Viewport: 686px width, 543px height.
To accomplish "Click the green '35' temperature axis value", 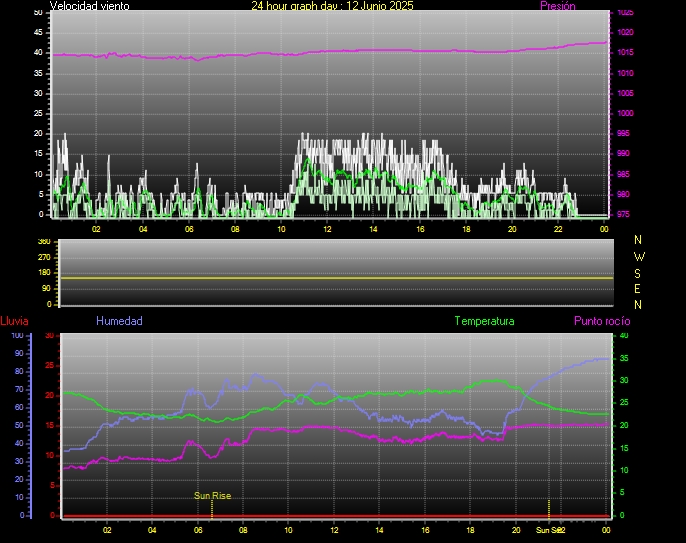I will click(624, 358).
